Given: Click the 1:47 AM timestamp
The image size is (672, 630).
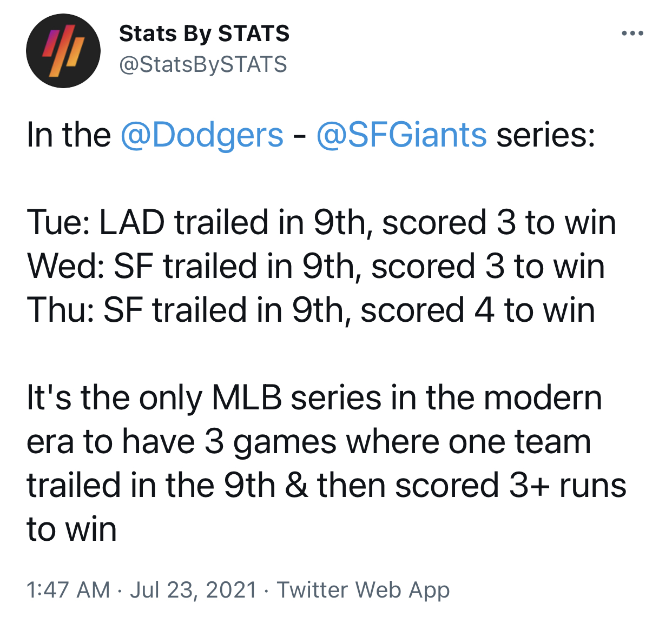Looking at the screenshot, I should (68, 589).
